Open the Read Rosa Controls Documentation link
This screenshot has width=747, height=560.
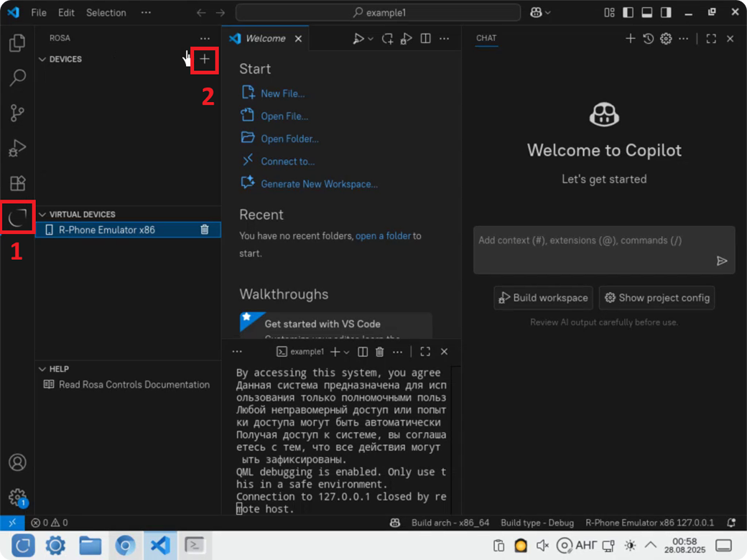click(134, 384)
